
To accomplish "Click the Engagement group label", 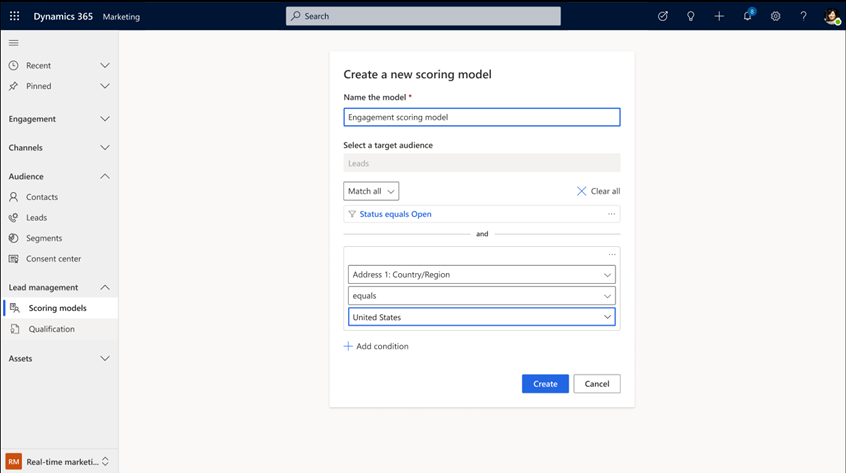I will coord(32,119).
